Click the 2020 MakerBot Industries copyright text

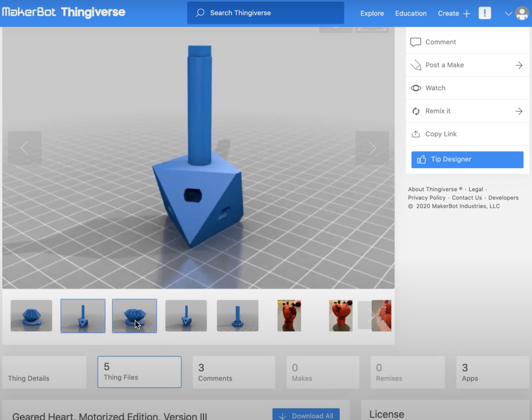[x=454, y=206]
